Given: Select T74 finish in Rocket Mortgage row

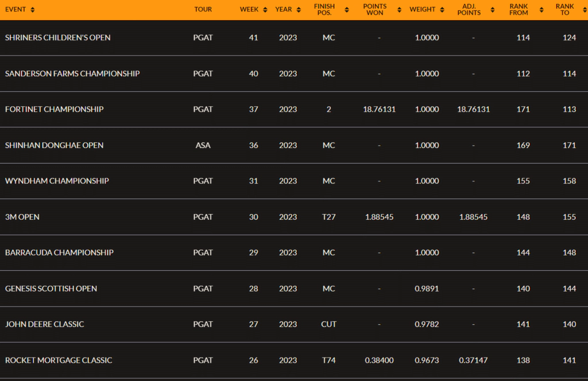Looking at the screenshot, I should coord(329,360).
